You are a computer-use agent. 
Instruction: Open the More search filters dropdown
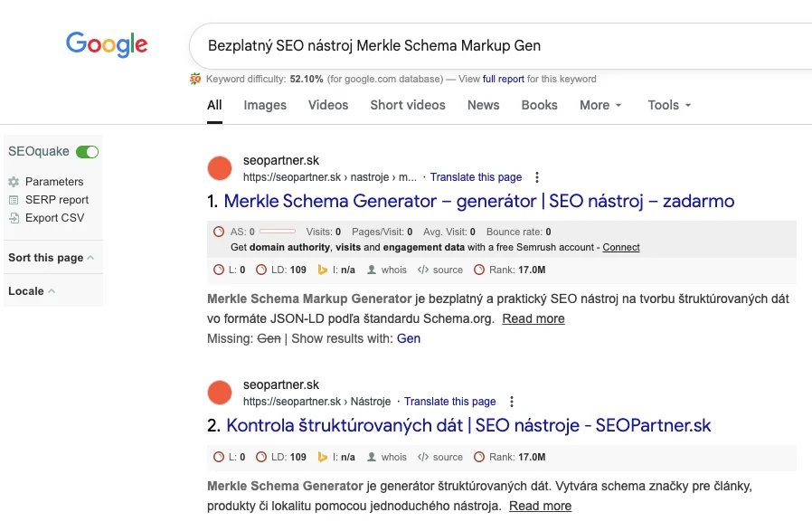(x=600, y=105)
